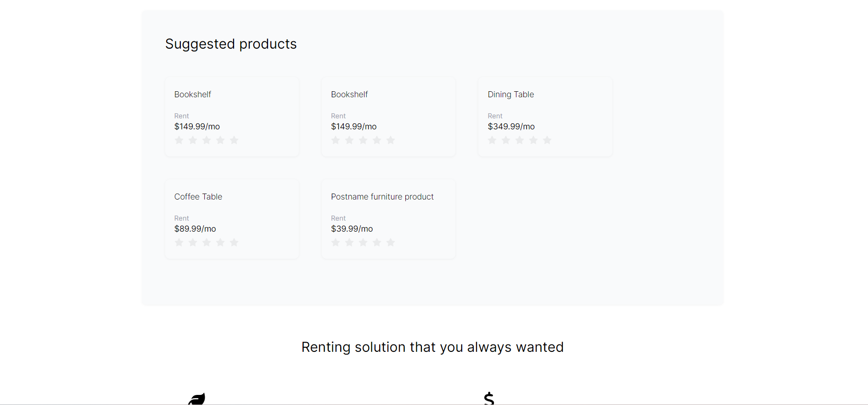Viewport: 868px width, 405px height.
Task: Click the first star under first Bookshelf card
Action: 179,140
